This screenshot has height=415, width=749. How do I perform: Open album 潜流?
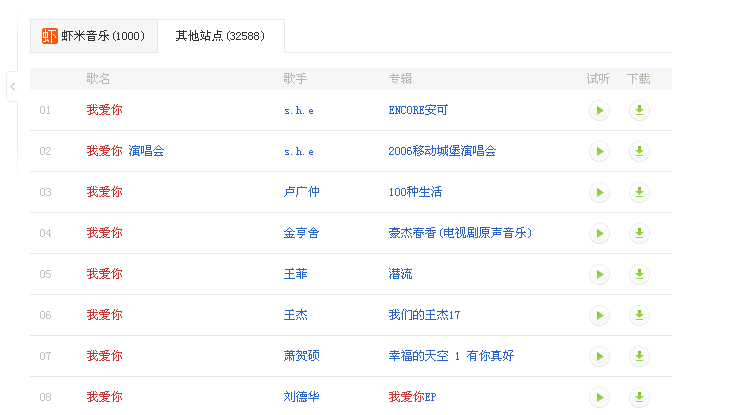click(400, 274)
